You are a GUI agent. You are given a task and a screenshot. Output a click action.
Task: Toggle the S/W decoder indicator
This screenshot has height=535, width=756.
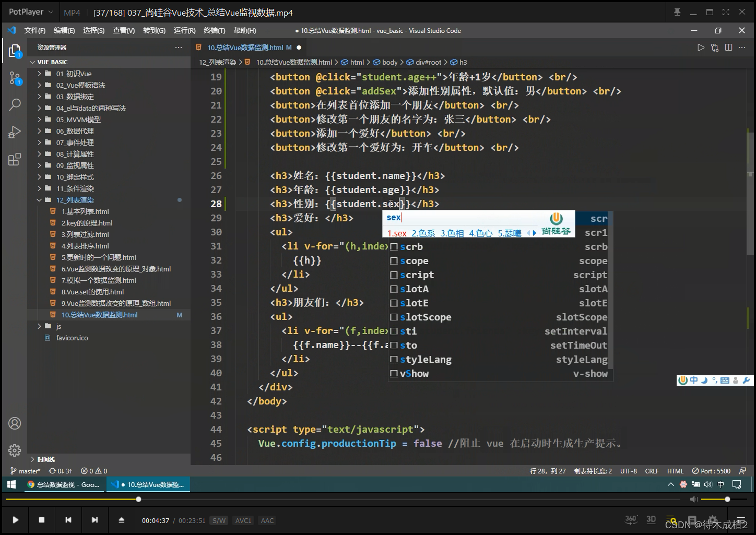tap(219, 520)
